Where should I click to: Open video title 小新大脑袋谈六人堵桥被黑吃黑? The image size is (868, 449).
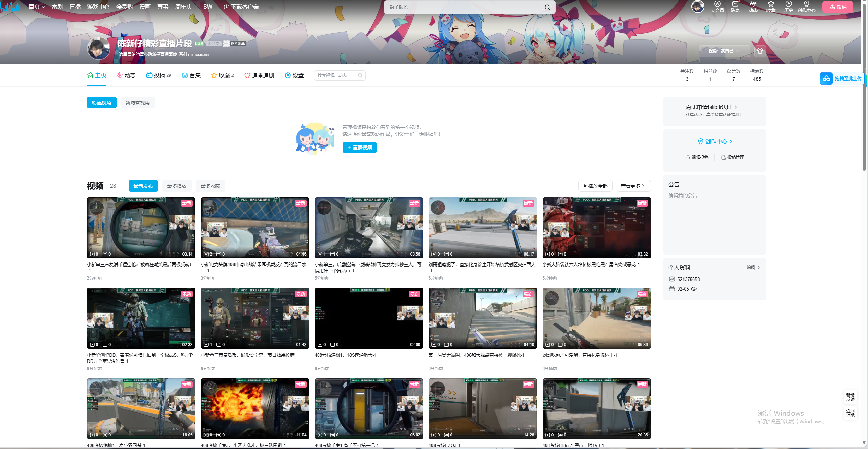pyautogui.click(x=591, y=264)
